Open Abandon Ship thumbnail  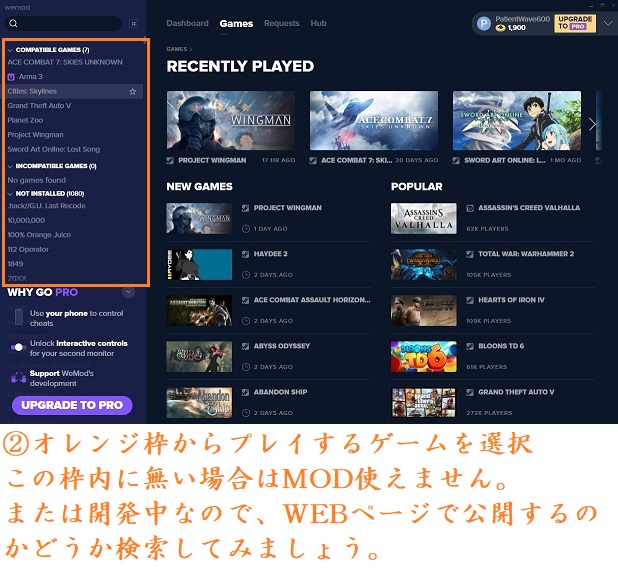pos(199,403)
